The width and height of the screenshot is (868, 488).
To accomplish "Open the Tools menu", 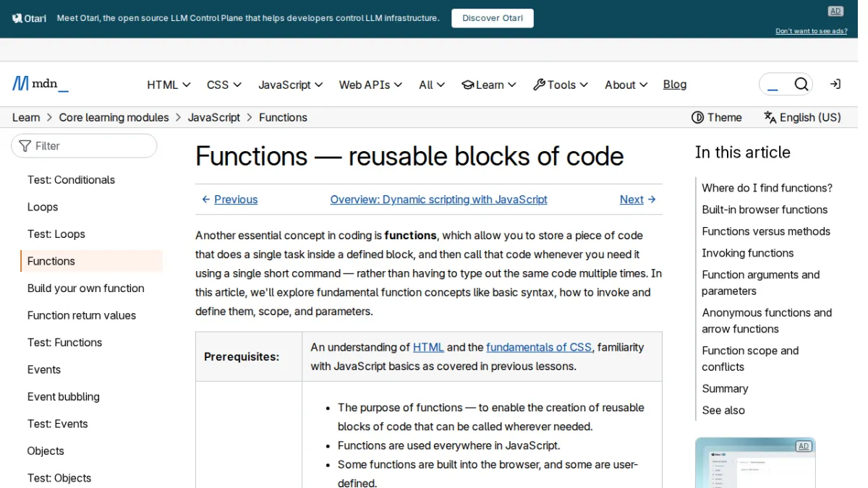I will pos(561,85).
